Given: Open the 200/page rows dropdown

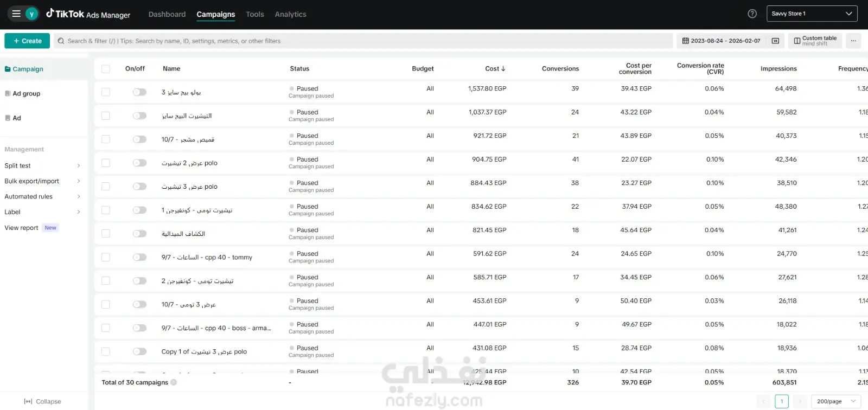Looking at the screenshot, I should (835, 401).
